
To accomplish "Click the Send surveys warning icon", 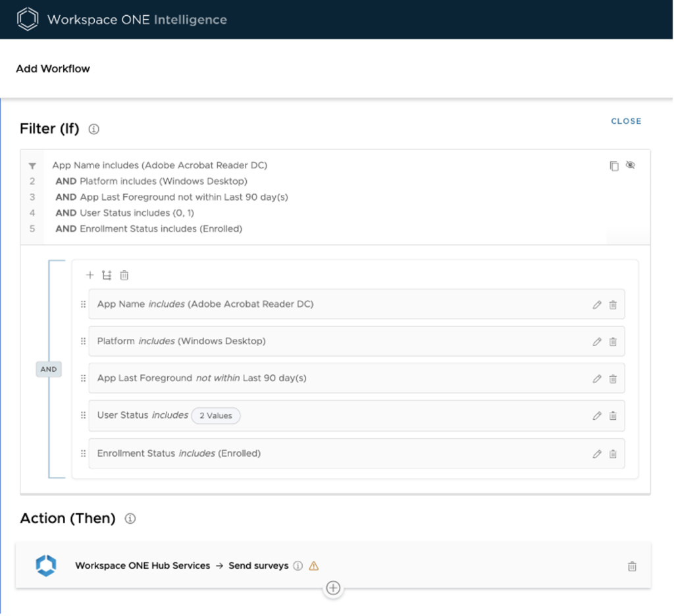I will [x=314, y=565].
